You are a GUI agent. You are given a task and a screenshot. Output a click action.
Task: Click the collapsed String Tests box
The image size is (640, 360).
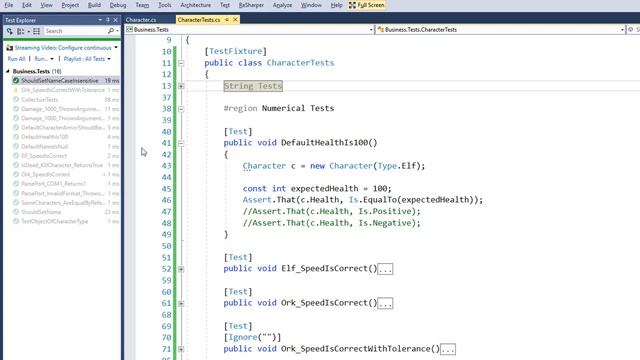pyautogui.click(x=253, y=86)
